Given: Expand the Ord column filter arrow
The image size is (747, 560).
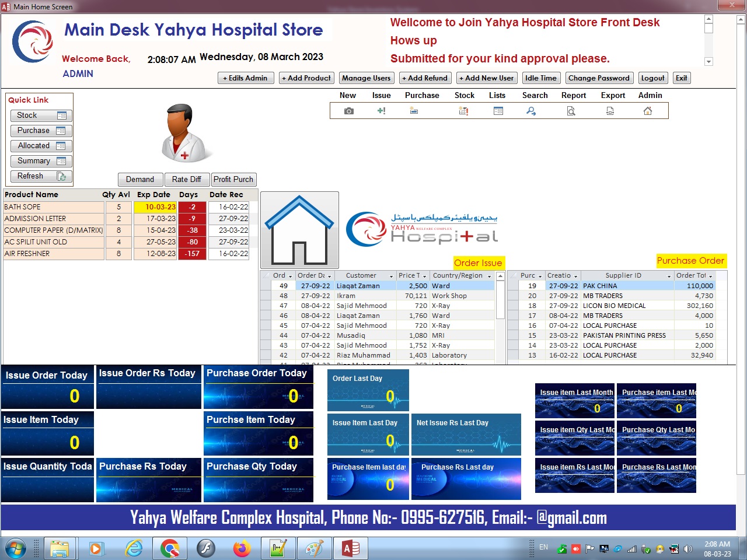Looking at the screenshot, I should (x=290, y=276).
